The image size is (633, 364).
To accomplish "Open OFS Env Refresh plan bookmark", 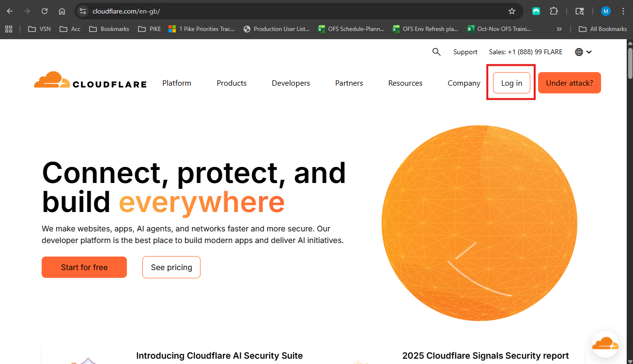I will click(x=426, y=29).
